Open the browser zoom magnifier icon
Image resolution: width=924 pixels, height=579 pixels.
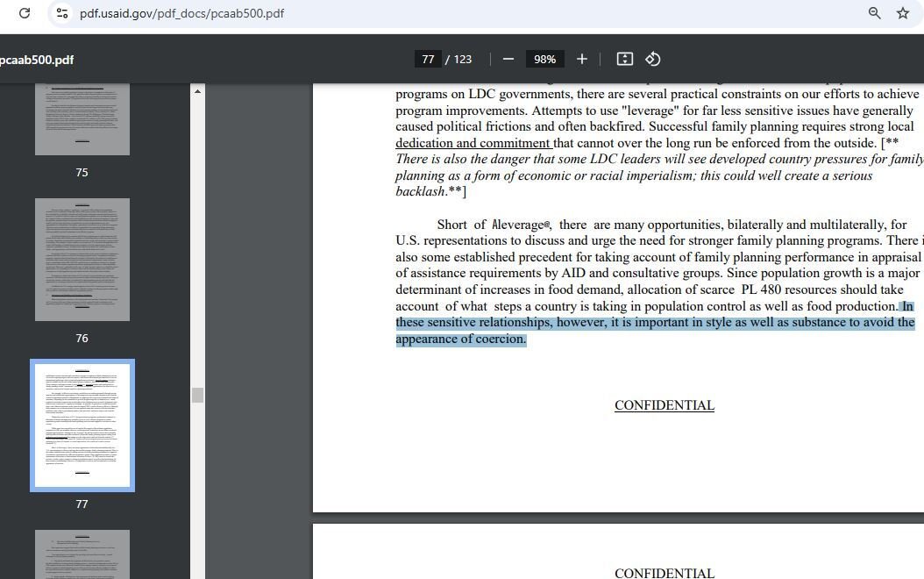(x=875, y=13)
